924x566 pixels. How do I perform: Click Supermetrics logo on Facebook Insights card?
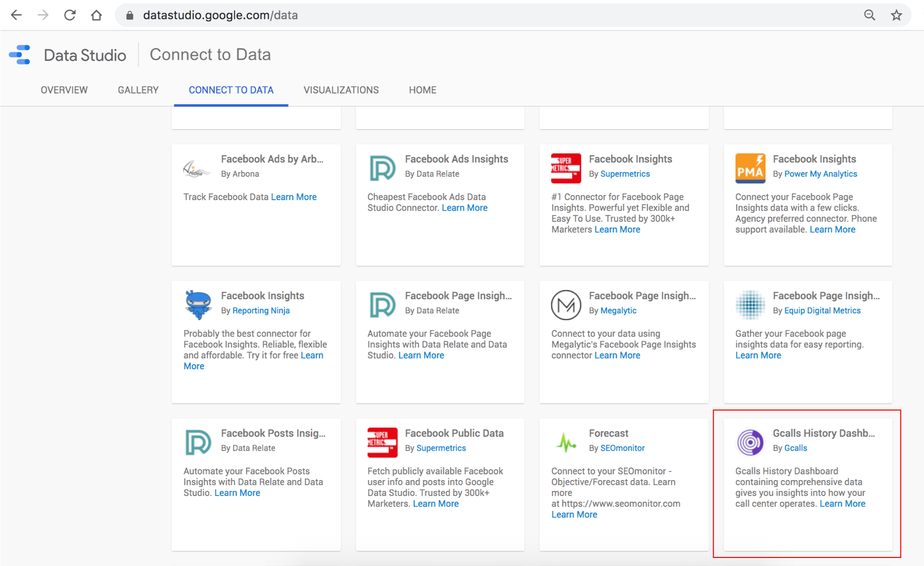pos(566,168)
